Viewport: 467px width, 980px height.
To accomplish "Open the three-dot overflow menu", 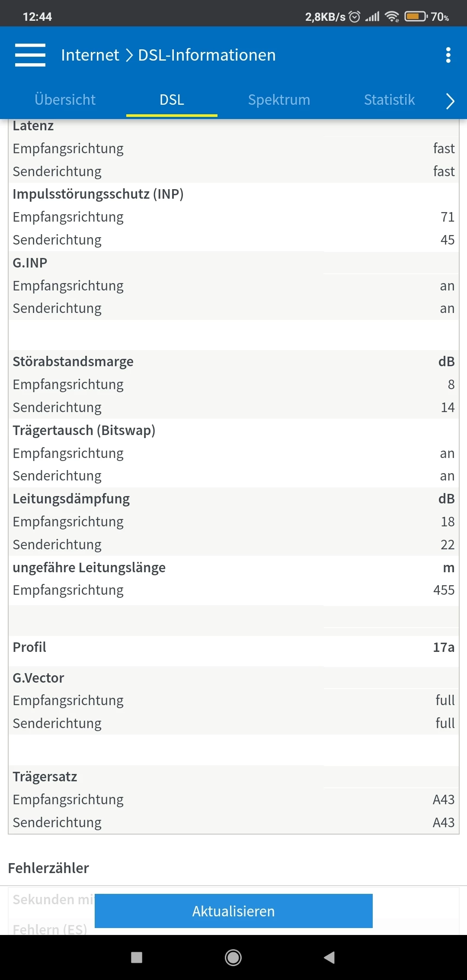I will point(448,55).
